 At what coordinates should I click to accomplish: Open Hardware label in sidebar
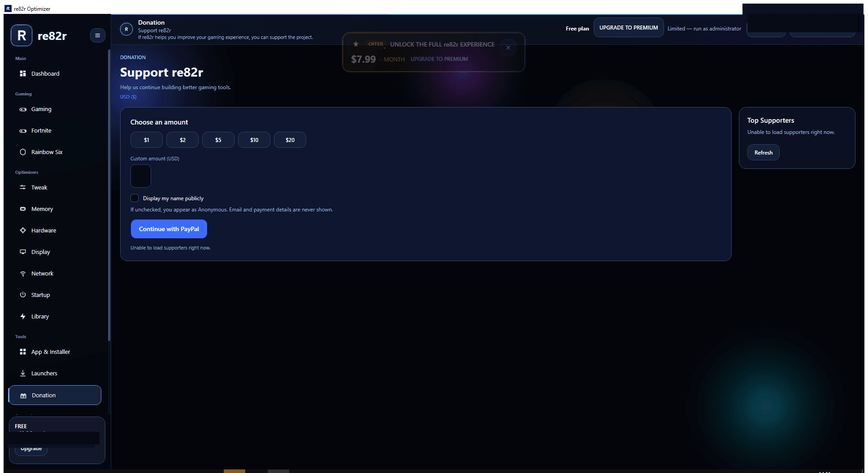coord(44,230)
